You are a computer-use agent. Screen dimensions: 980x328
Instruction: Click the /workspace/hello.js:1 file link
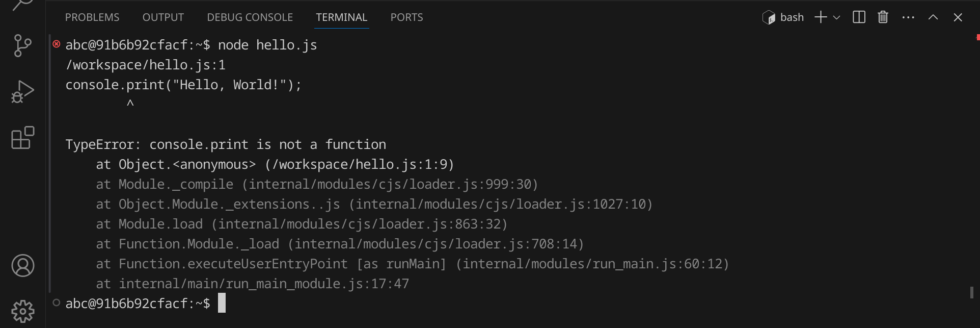(145, 65)
